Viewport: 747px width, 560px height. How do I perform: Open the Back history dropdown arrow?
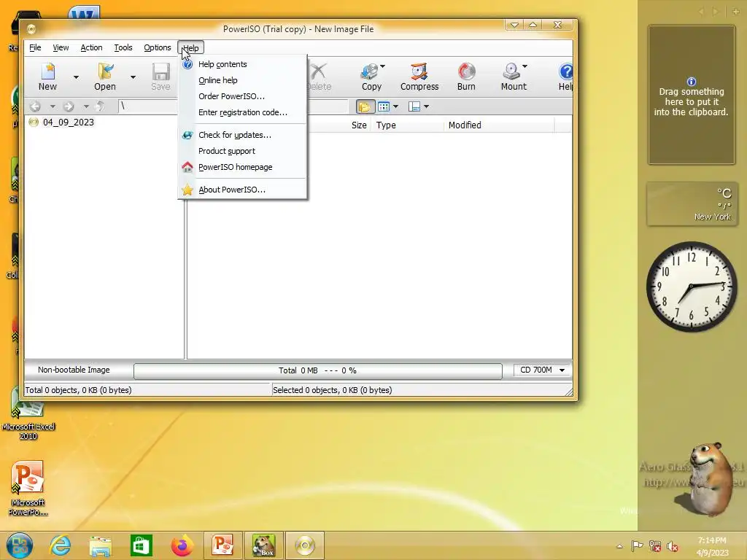pos(53,106)
